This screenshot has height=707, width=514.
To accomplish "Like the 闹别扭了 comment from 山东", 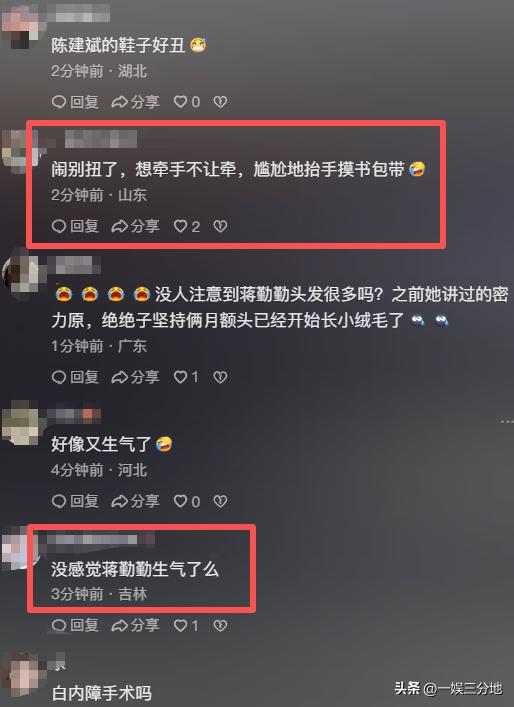I will pyautogui.click(x=187, y=226).
